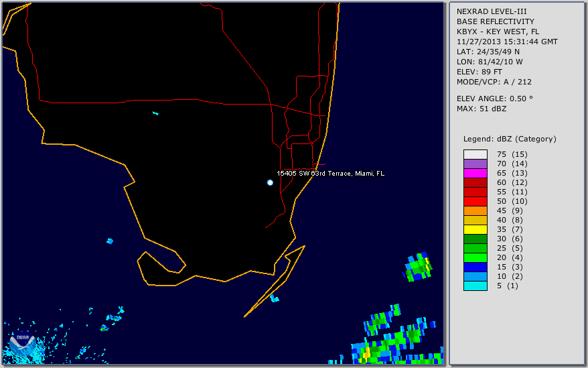Select the 40 dBZ gold legend swatch
The image size is (588, 368).
pyautogui.click(x=475, y=220)
